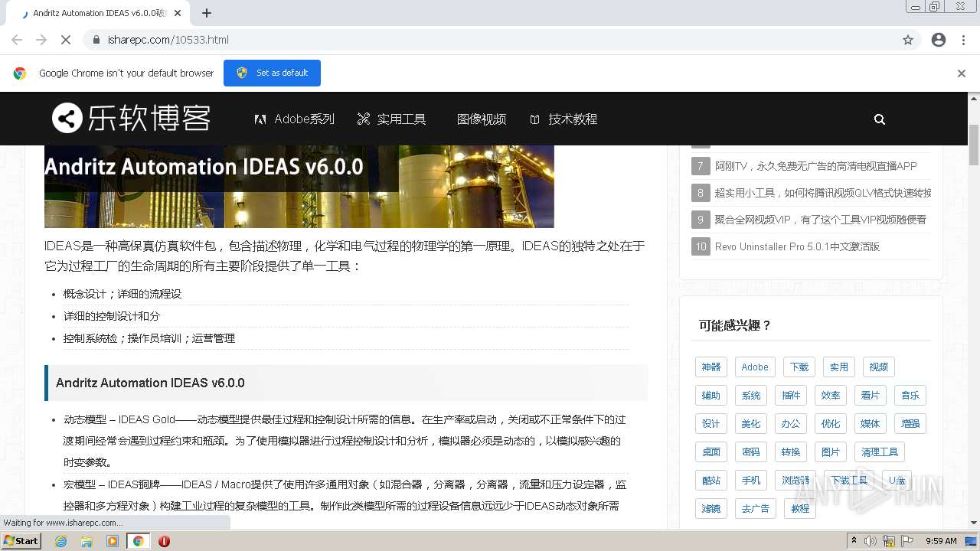Open a new browser tab
This screenshot has height=551, width=980.
207,13
